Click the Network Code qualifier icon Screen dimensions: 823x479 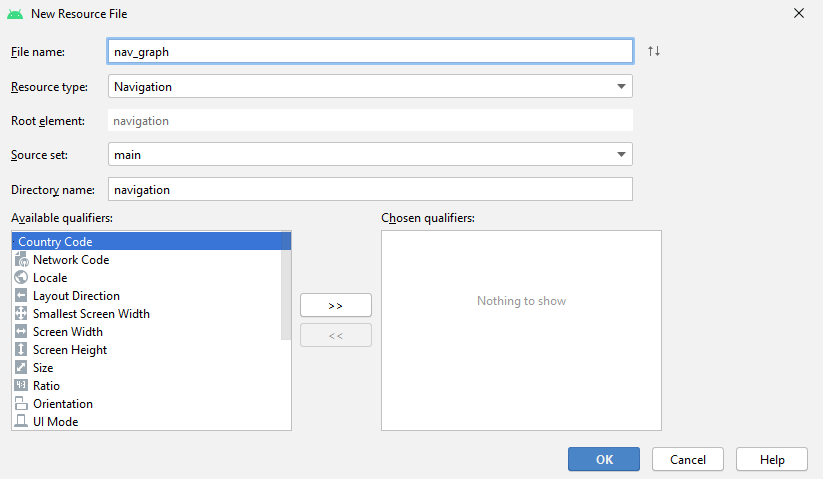point(22,260)
